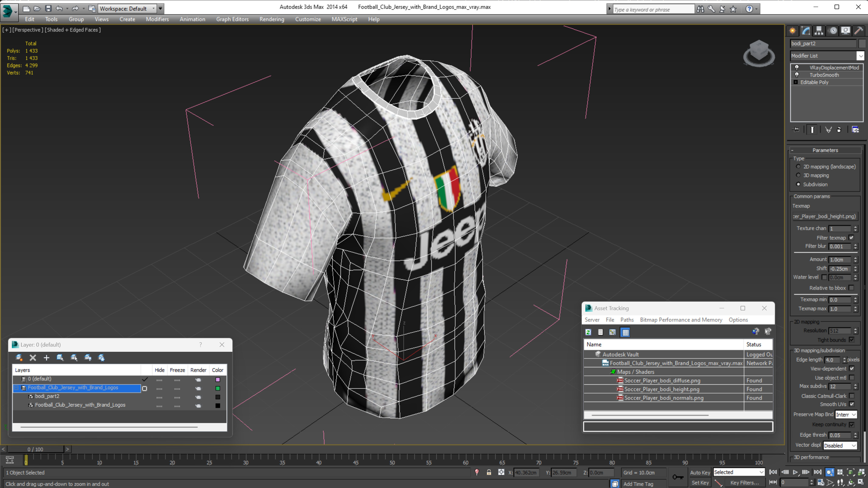868x488 pixels.
Task: Toggle the View-dependent checkbox
Action: click(x=852, y=369)
